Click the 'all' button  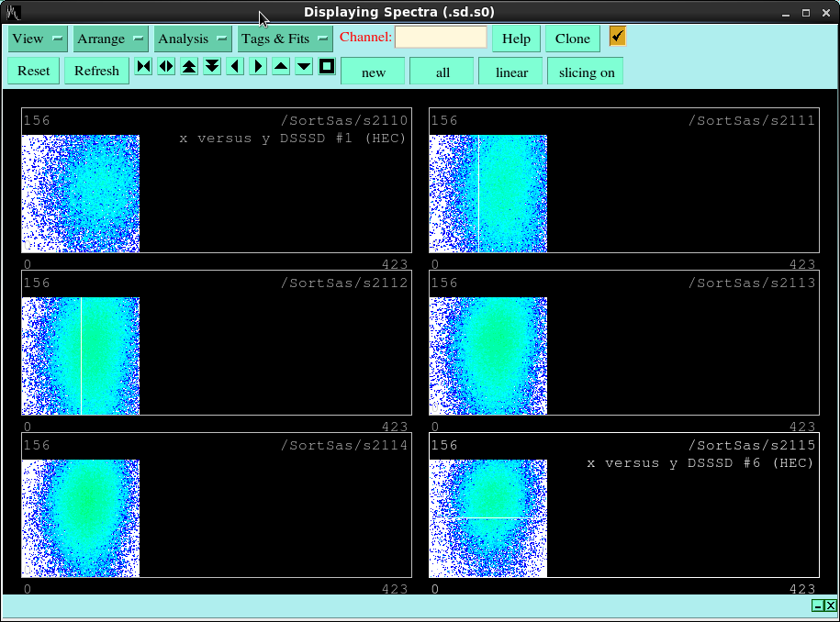tap(442, 72)
